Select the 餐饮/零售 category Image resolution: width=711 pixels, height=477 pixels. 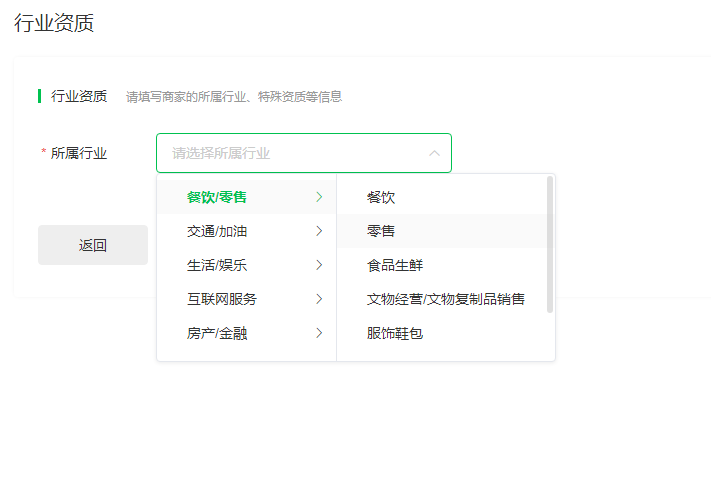click(246, 197)
